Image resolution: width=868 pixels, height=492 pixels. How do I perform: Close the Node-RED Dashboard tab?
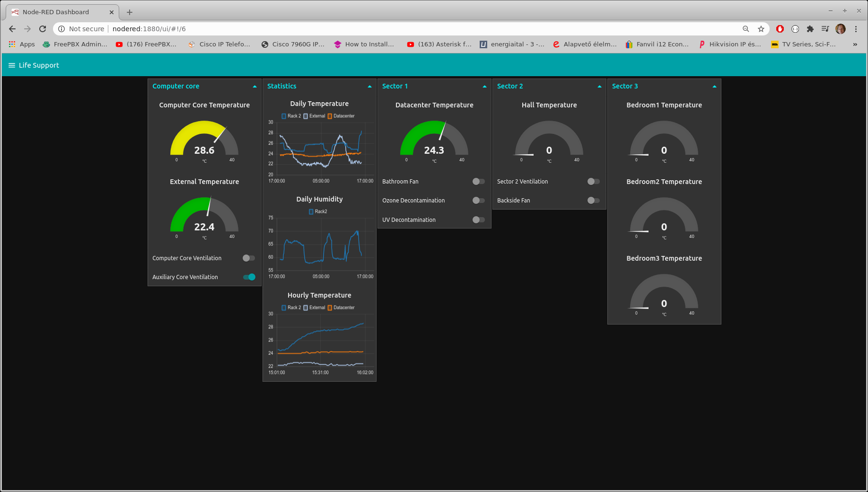[112, 12]
